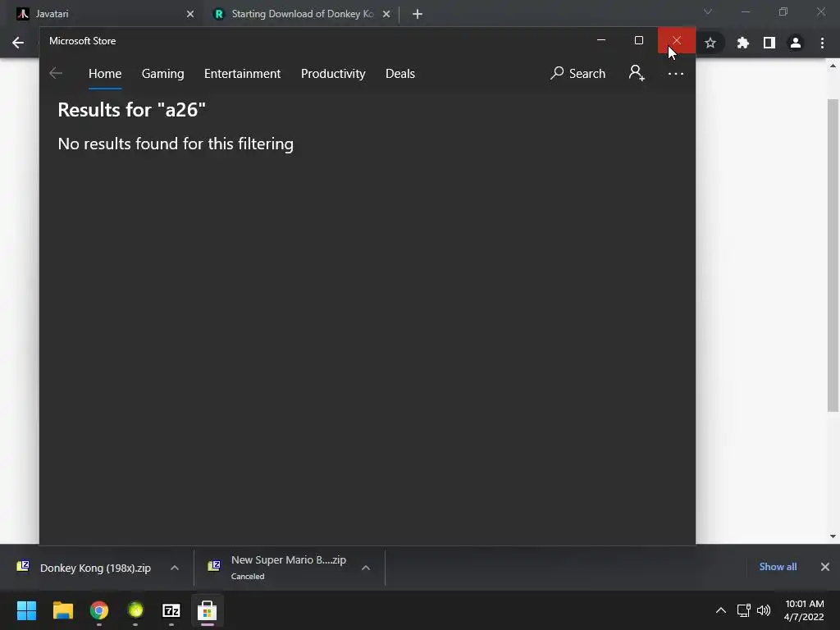Screen dimensions: 840x630
Task: Switch to the Entertainment tab
Action: coord(242,73)
